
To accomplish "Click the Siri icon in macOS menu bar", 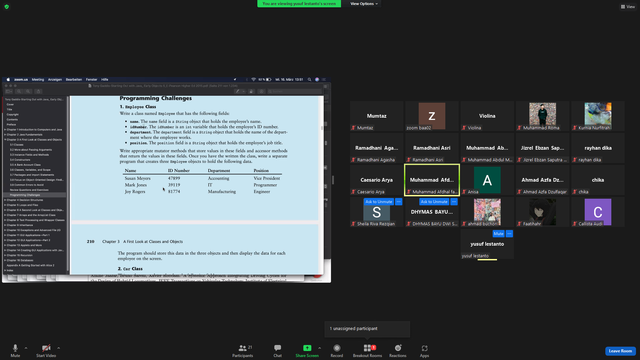I will (317, 80).
